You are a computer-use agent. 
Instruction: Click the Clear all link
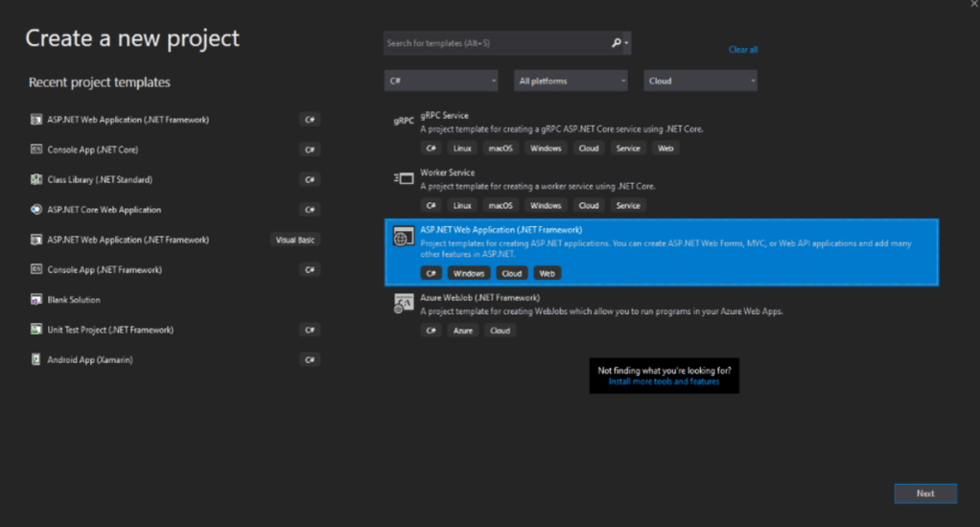[x=742, y=50]
